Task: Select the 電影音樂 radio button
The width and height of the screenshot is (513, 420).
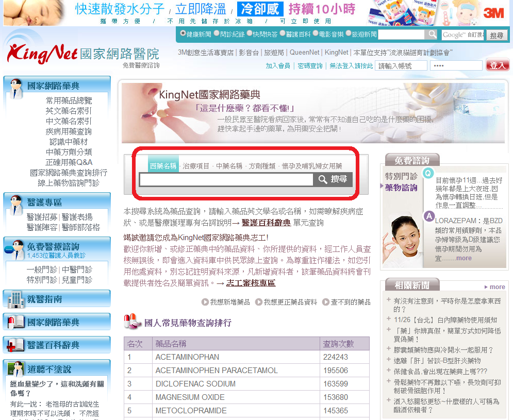Action: 316,33
